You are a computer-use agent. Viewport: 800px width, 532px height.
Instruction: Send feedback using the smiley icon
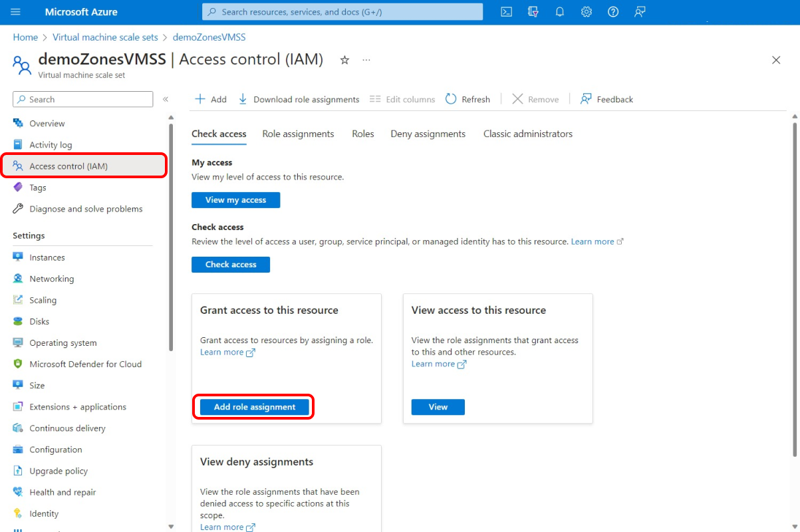639,11
